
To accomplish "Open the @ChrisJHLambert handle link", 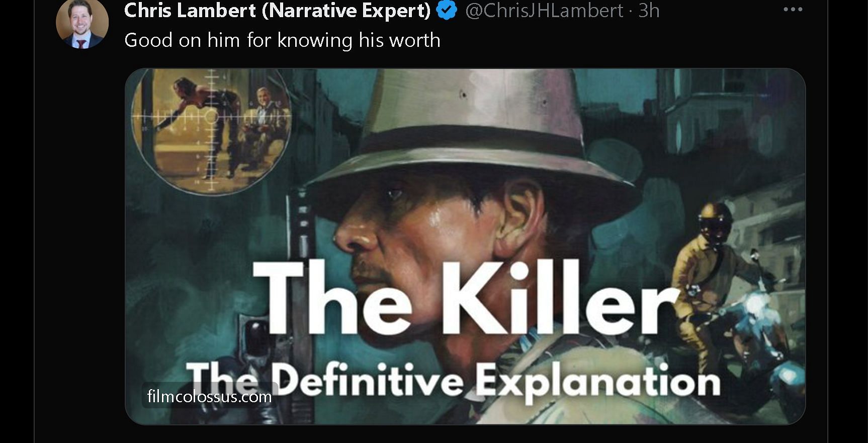I will (544, 11).
